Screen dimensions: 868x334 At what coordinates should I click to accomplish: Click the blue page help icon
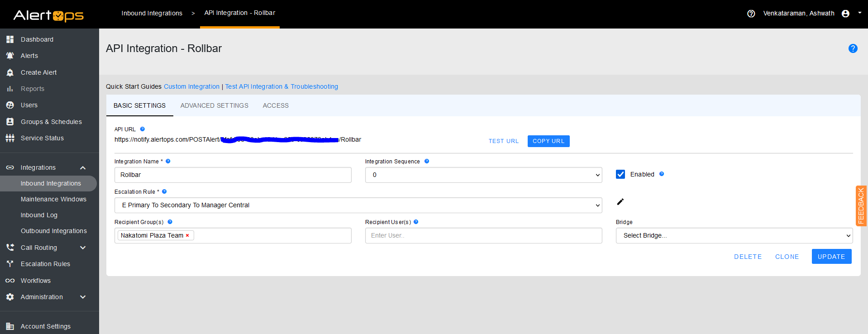[x=853, y=48]
